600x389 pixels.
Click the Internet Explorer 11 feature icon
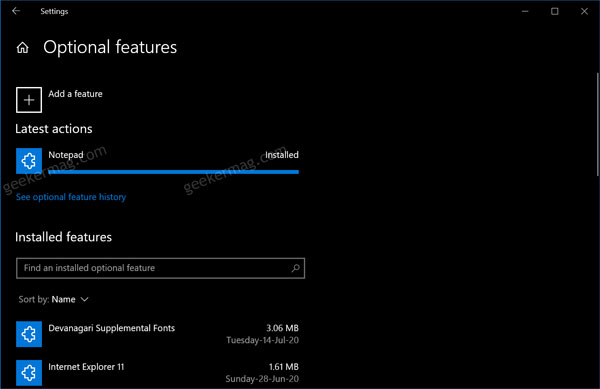29,373
